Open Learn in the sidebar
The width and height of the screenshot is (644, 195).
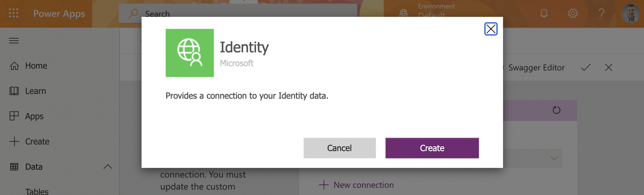point(35,91)
